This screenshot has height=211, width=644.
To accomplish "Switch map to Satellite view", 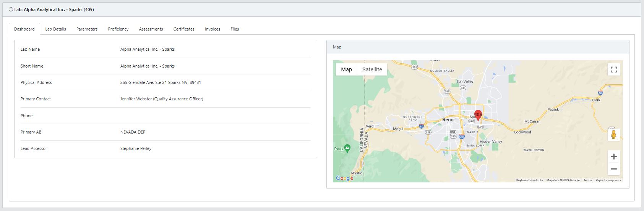I will click(x=372, y=69).
